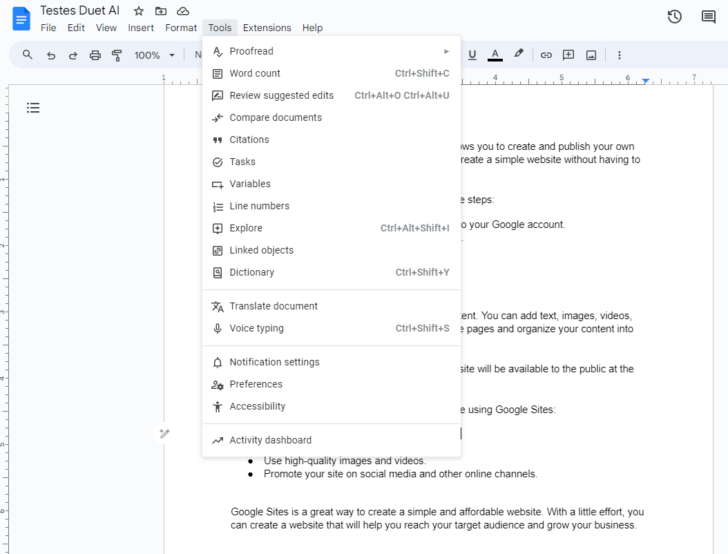Insert an image from toolbar

point(591,55)
